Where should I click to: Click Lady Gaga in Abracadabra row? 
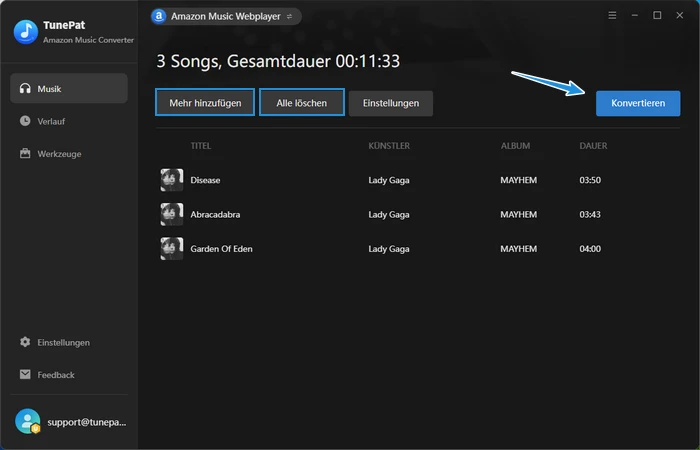[389, 215]
